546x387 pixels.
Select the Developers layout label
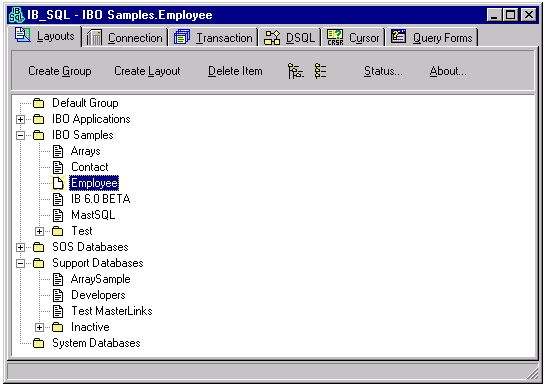pyautogui.click(x=98, y=295)
